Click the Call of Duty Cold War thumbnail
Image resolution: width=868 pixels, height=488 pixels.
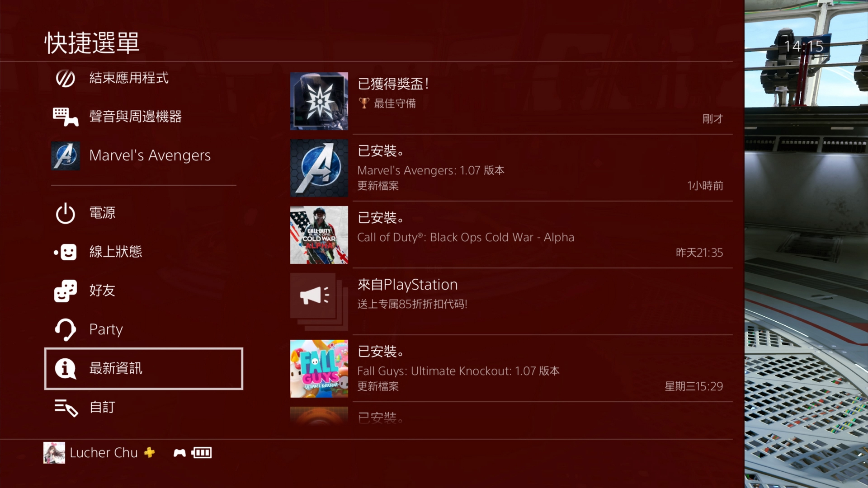[319, 235]
